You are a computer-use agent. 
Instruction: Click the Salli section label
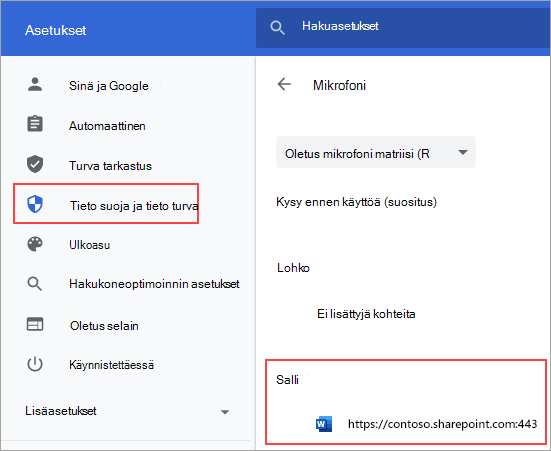click(287, 380)
